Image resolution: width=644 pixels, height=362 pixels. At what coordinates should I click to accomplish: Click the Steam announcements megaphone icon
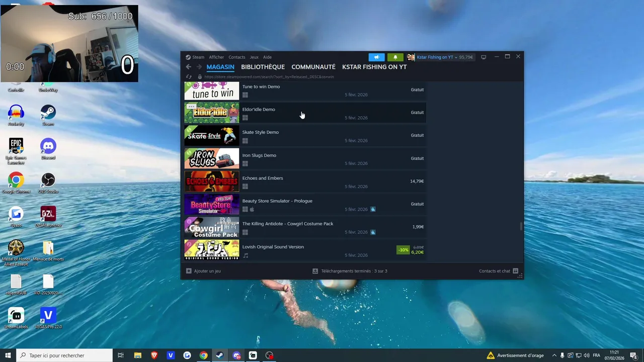[376, 57]
